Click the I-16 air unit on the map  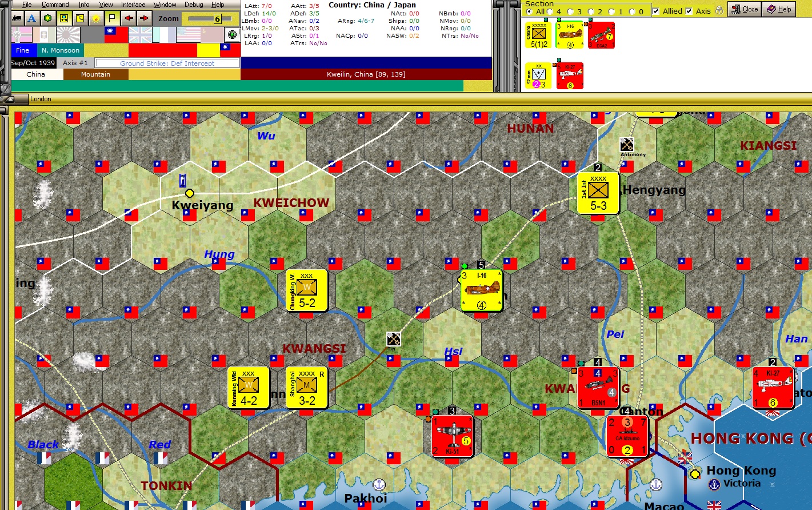coord(482,290)
